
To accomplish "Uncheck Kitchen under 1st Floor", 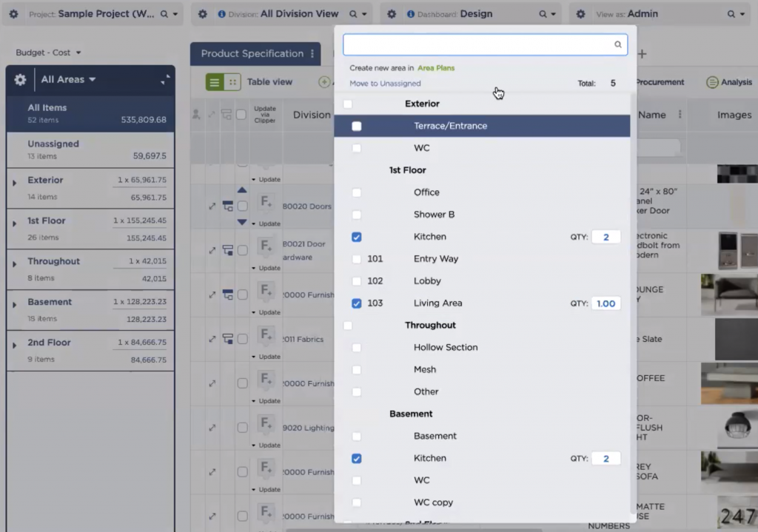I will (x=356, y=236).
